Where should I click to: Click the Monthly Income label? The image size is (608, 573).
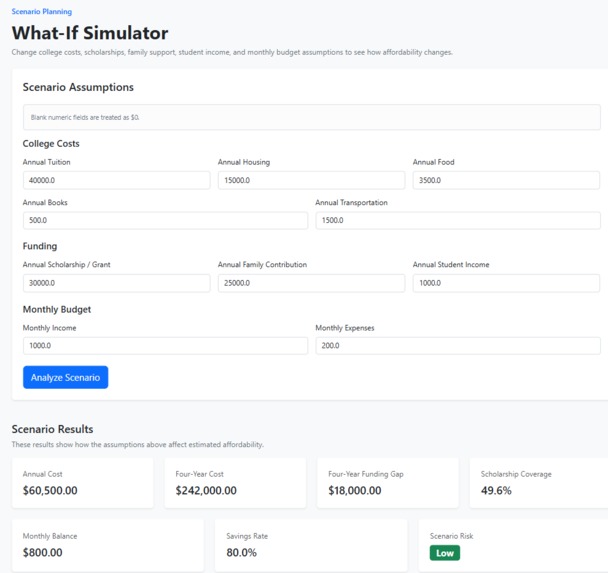point(49,328)
